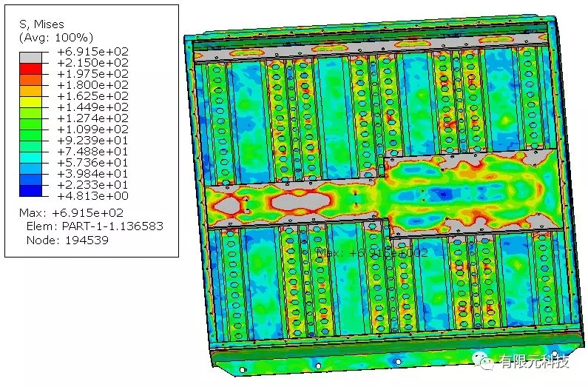The width and height of the screenshot is (588, 387).
Task: Select the +2.150e+02 legend value
Action: 92,63
